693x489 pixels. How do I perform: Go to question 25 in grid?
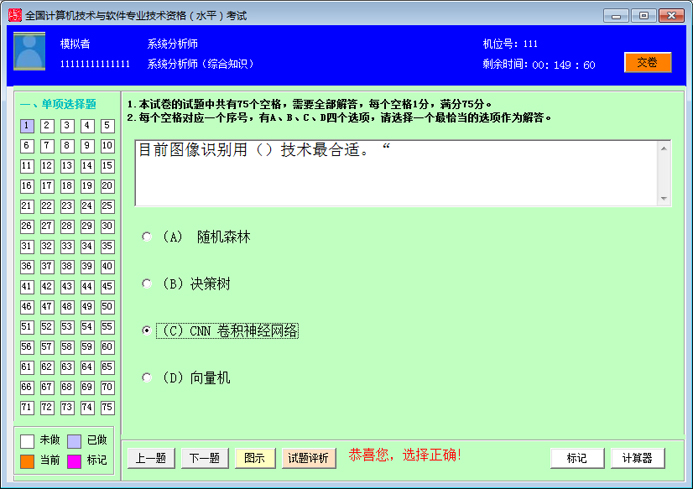tap(108, 206)
